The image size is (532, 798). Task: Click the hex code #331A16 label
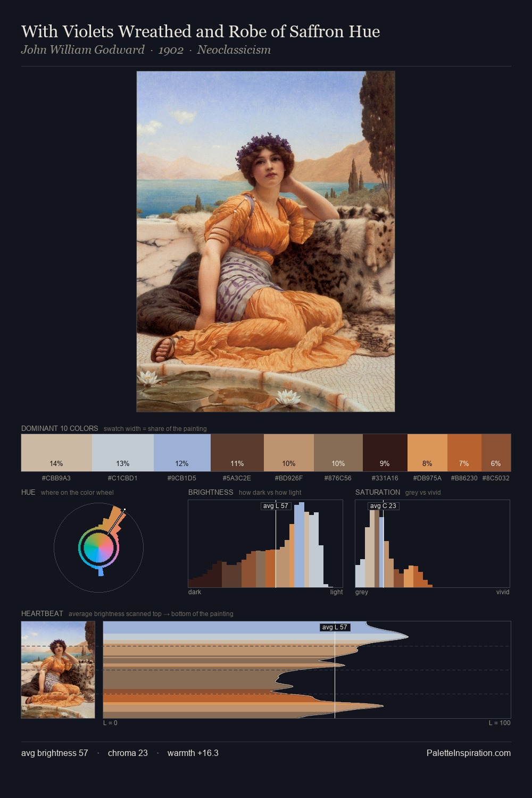pos(385,478)
